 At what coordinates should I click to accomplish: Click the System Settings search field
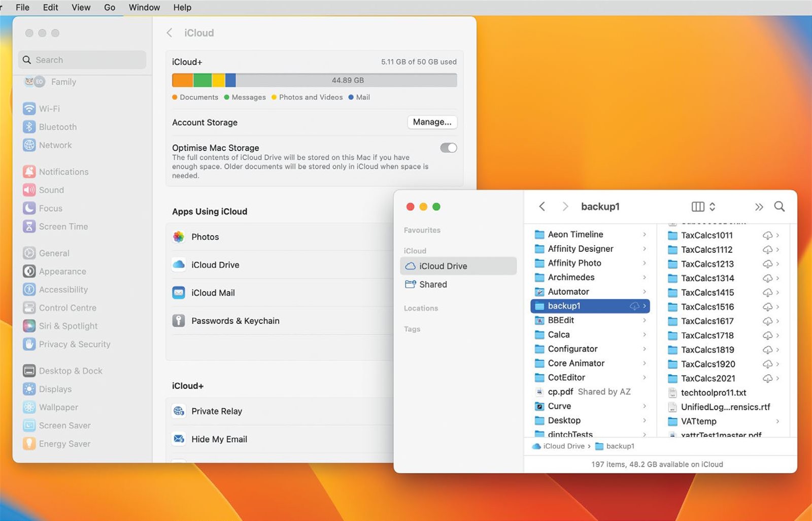pos(82,60)
